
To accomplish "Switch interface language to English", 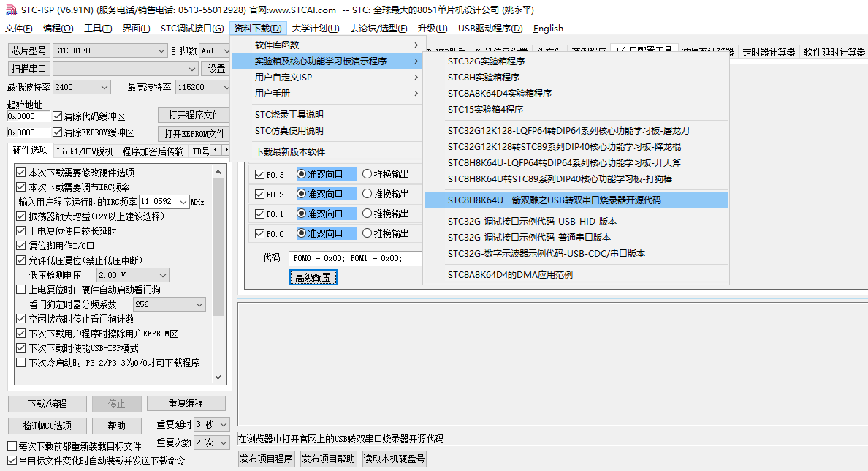I will (548, 29).
